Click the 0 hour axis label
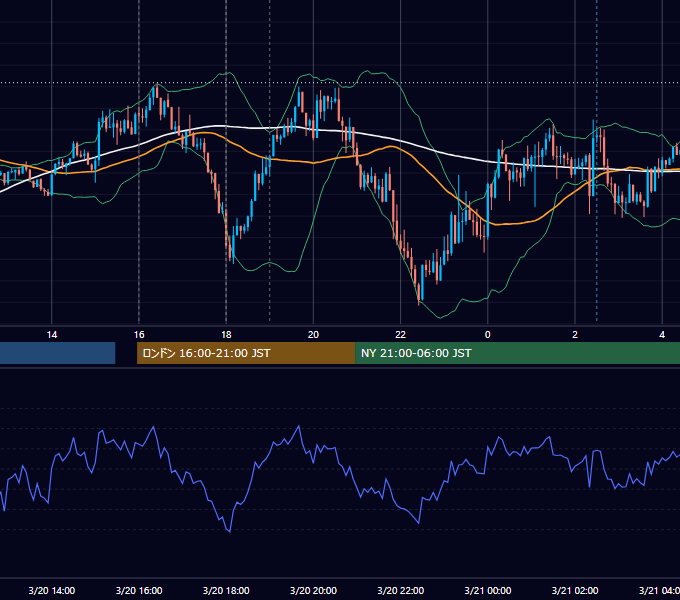The image size is (680, 600). 487,335
